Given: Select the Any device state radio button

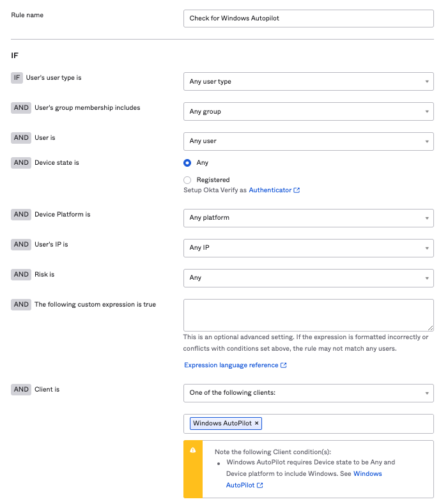Looking at the screenshot, I should pyautogui.click(x=187, y=163).
